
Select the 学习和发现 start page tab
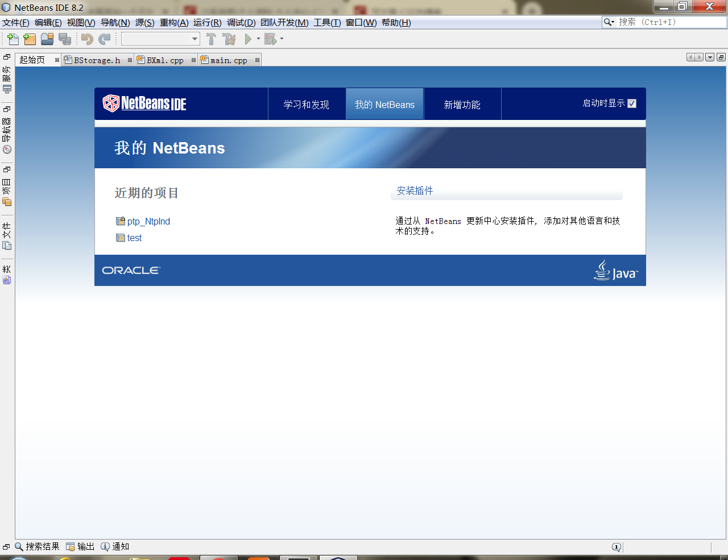coord(307,104)
